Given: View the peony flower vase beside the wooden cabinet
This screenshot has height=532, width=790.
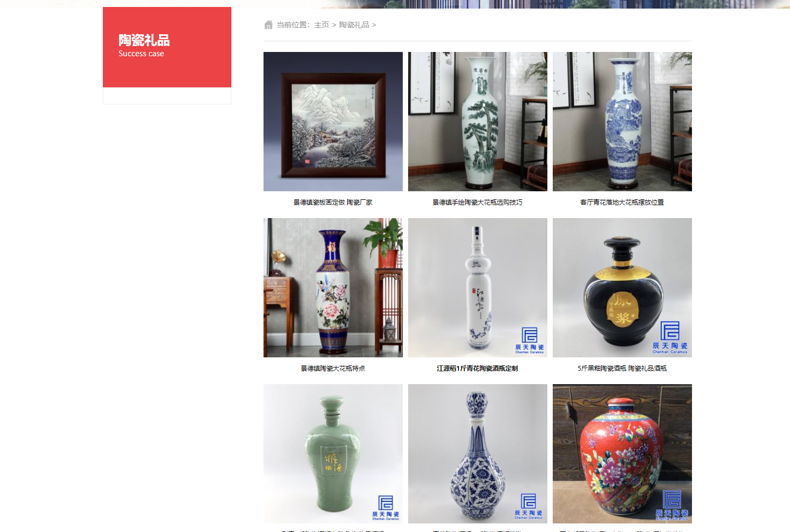Looking at the screenshot, I should (333, 288).
